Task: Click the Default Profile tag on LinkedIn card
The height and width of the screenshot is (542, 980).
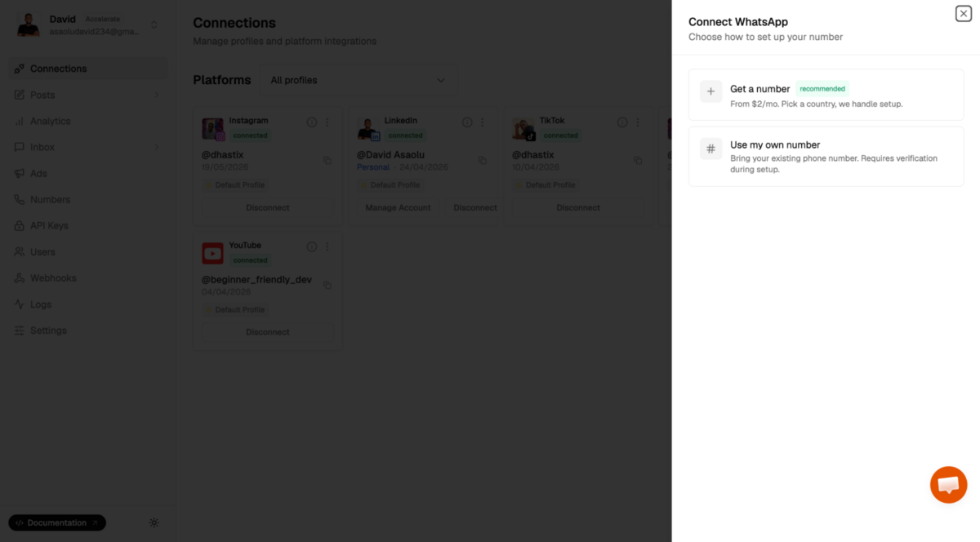Action: [390, 185]
